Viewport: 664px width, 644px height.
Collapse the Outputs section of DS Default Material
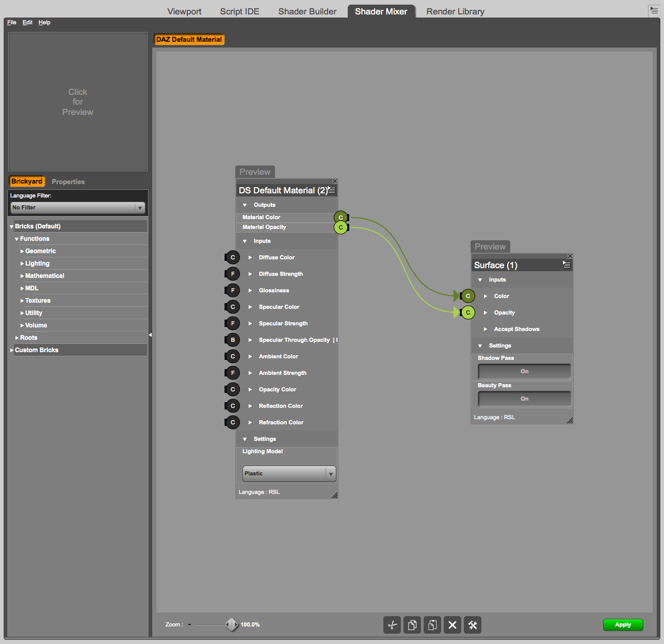(x=245, y=205)
